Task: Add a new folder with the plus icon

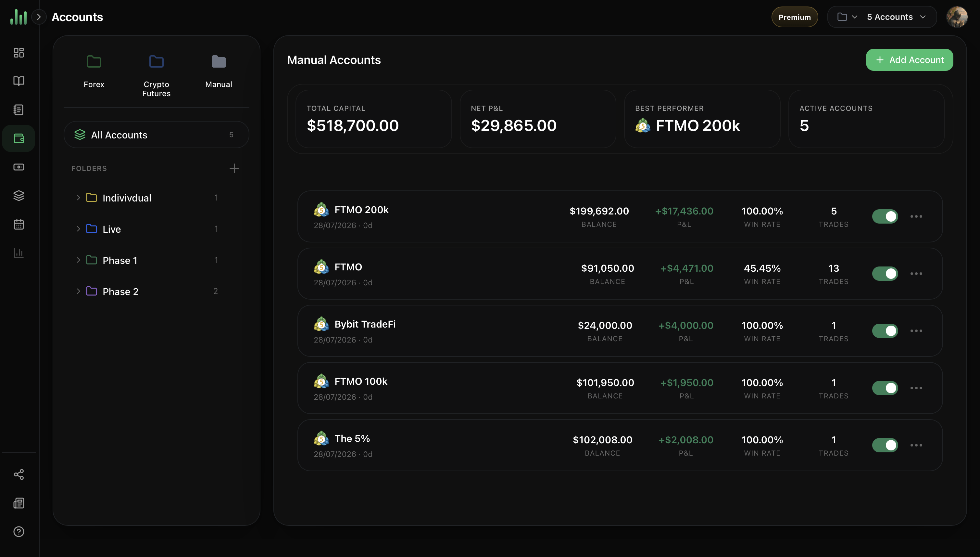Action: click(x=234, y=168)
